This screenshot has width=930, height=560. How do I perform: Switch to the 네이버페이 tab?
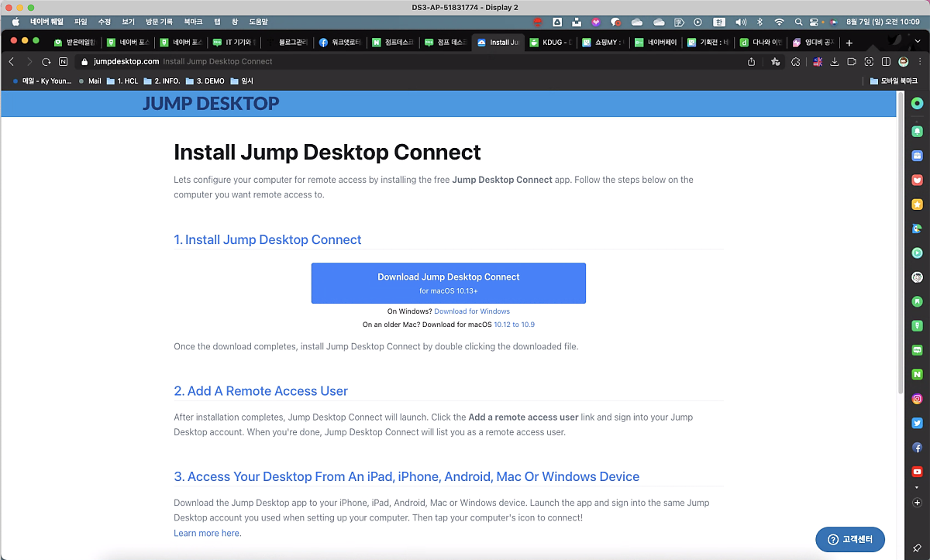click(656, 43)
